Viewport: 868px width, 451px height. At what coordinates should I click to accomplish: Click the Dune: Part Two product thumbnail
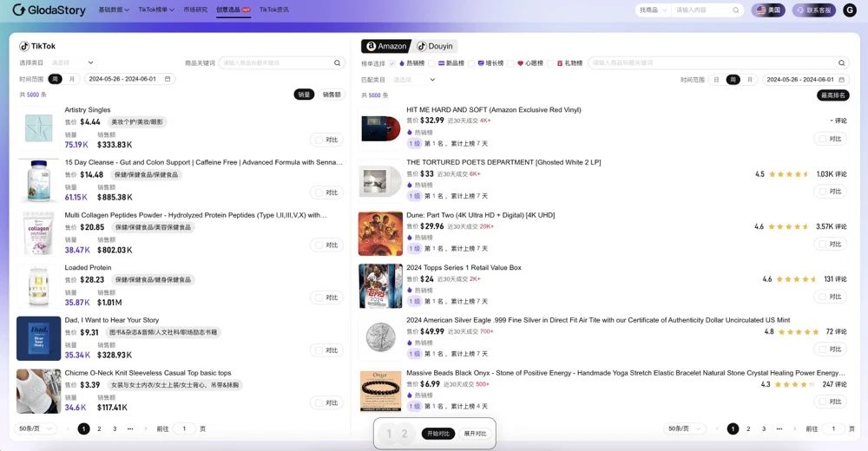click(x=380, y=233)
